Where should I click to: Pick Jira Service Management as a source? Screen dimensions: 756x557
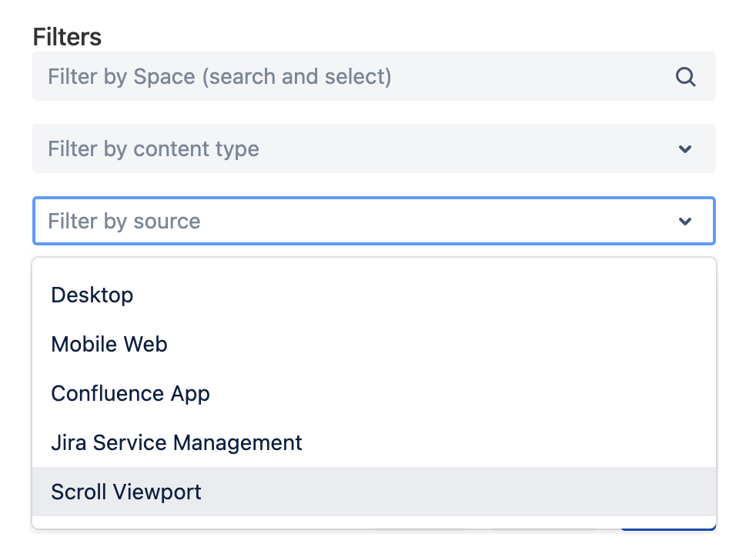pos(176,442)
